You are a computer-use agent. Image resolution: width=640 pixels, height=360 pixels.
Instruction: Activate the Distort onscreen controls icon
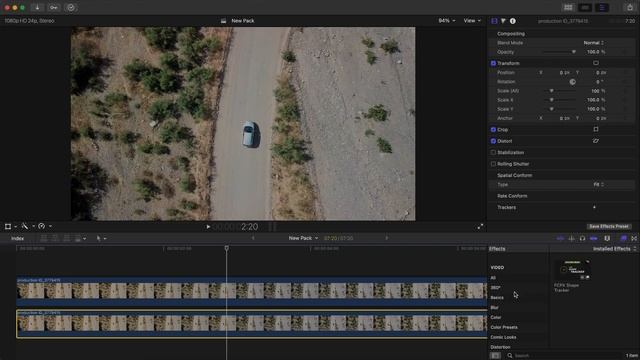pyautogui.click(x=596, y=141)
